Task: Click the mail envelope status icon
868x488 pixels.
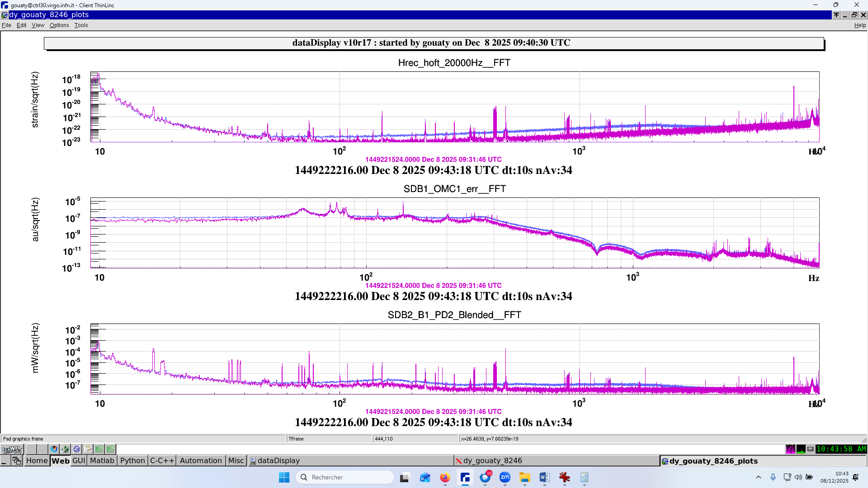Action: (810, 449)
